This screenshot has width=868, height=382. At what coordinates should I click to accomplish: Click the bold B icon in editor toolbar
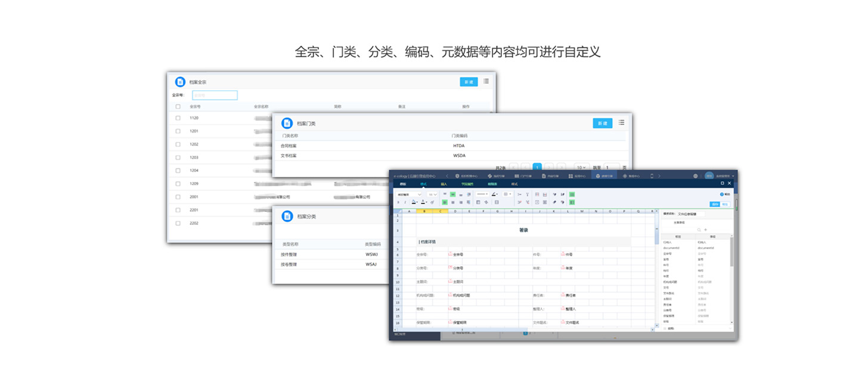[398, 202]
